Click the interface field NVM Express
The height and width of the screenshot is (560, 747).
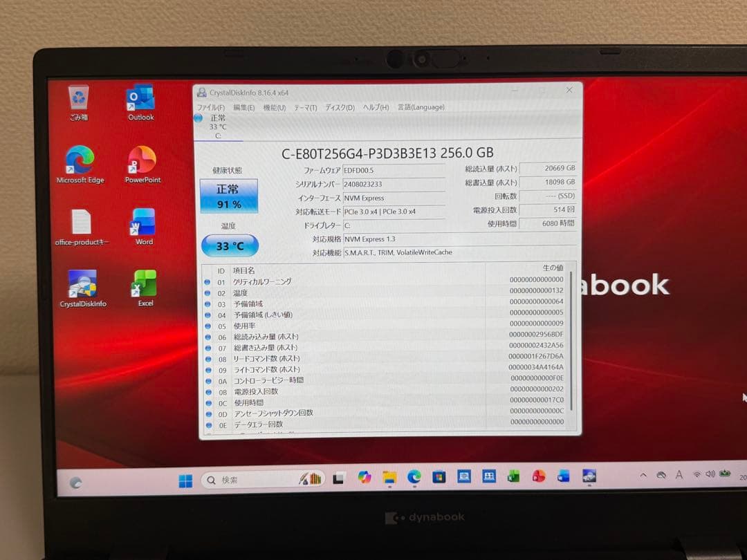click(394, 198)
